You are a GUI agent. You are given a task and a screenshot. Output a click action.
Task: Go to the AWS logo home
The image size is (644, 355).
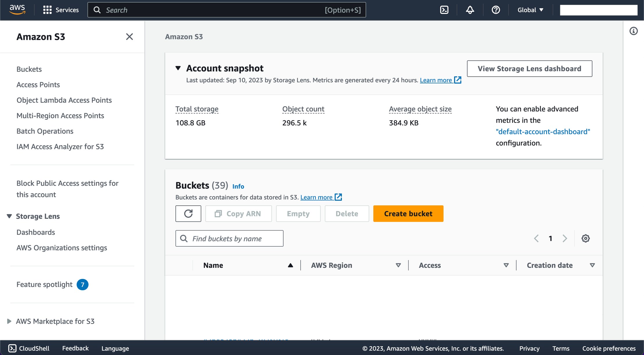(17, 10)
